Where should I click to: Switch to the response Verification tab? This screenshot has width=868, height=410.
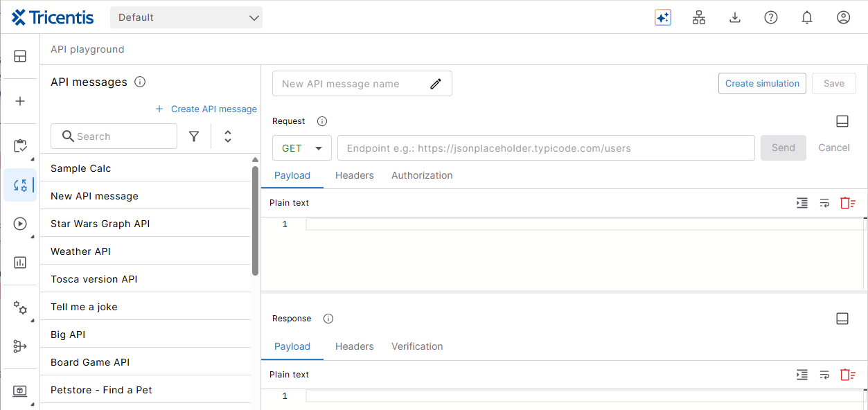(x=417, y=346)
